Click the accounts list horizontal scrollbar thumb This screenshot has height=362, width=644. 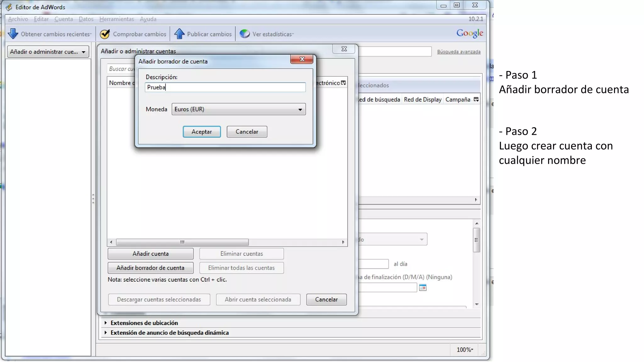[182, 242]
